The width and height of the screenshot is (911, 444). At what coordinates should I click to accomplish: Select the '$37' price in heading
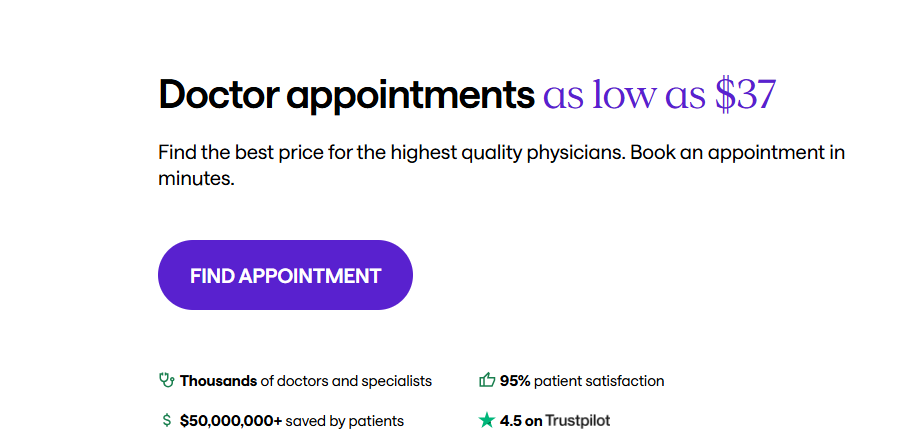tap(745, 95)
